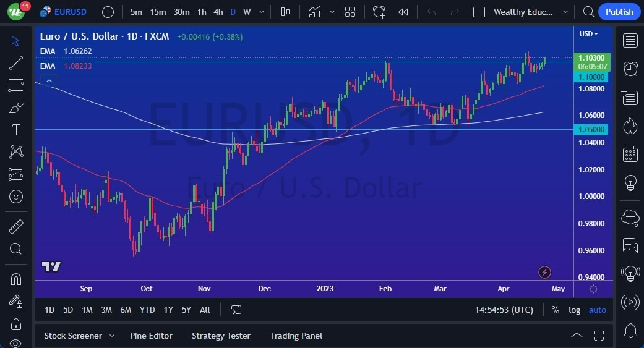Set date range to All

click(205, 310)
